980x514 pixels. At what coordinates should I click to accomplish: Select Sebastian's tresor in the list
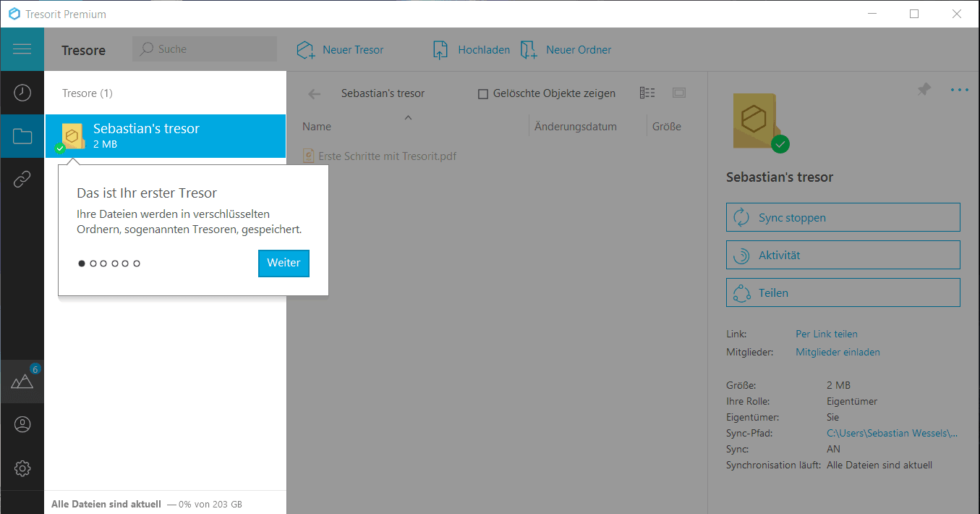166,136
